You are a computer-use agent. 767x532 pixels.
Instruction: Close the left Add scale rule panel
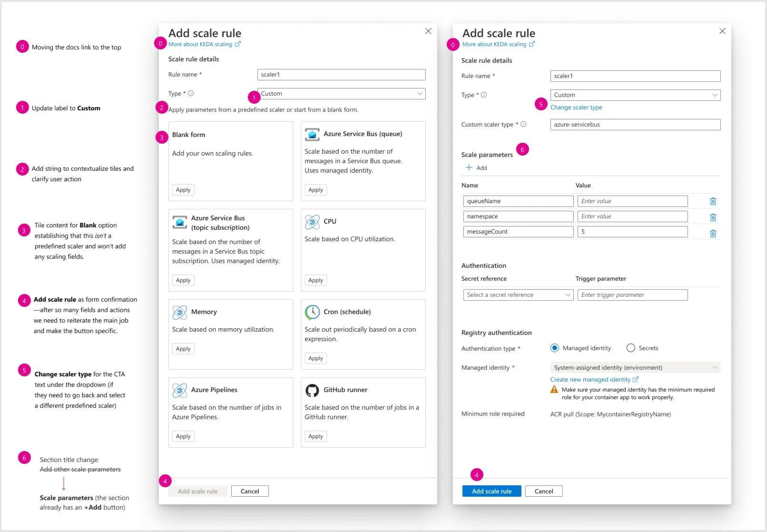tap(428, 31)
